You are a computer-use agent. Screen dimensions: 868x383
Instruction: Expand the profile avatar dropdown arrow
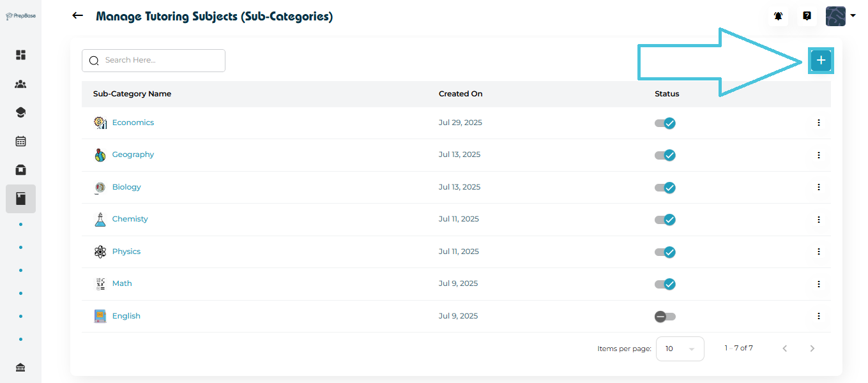pyautogui.click(x=853, y=16)
